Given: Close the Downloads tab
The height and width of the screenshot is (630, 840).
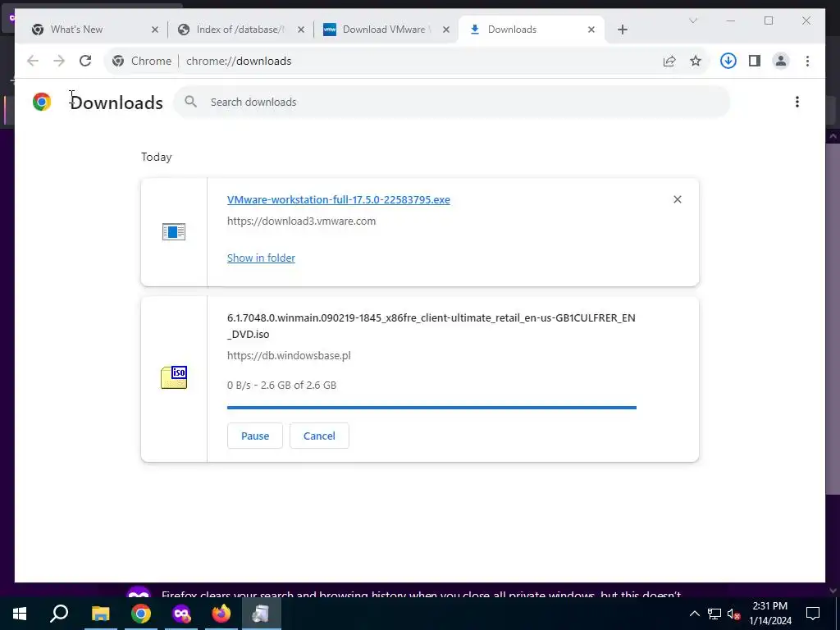Looking at the screenshot, I should pyautogui.click(x=591, y=30).
